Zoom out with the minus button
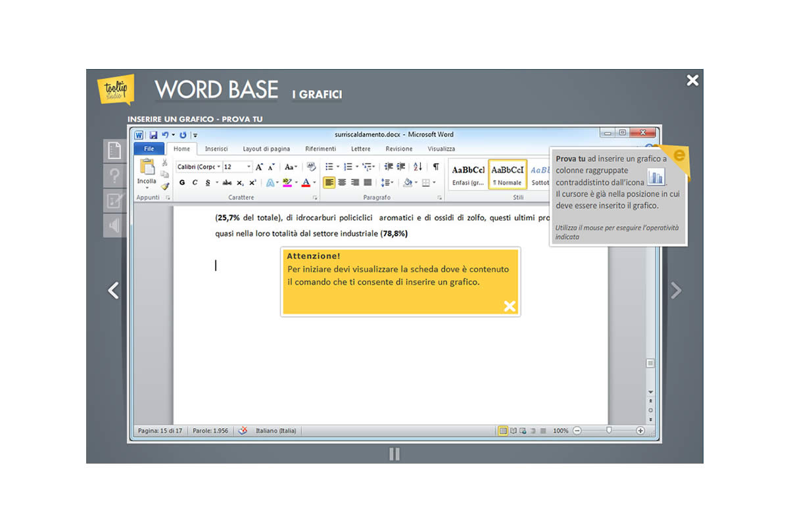 (x=577, y=431)
